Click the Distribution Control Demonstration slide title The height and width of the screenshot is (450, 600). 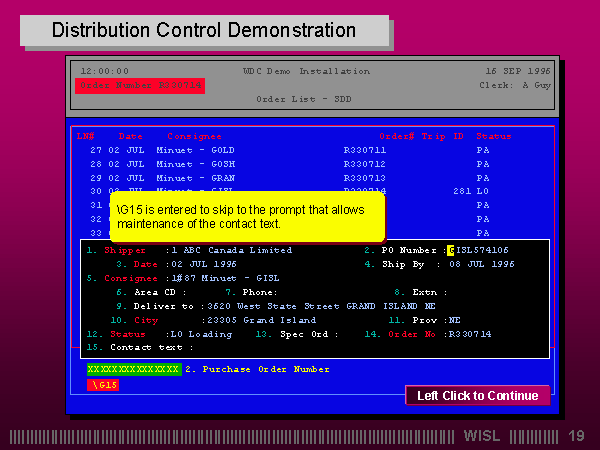click(x=204, y=30)
